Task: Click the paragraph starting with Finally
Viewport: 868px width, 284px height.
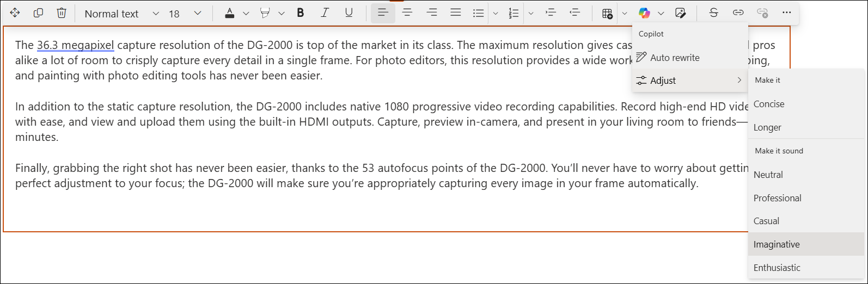Action: coord(381,176)
